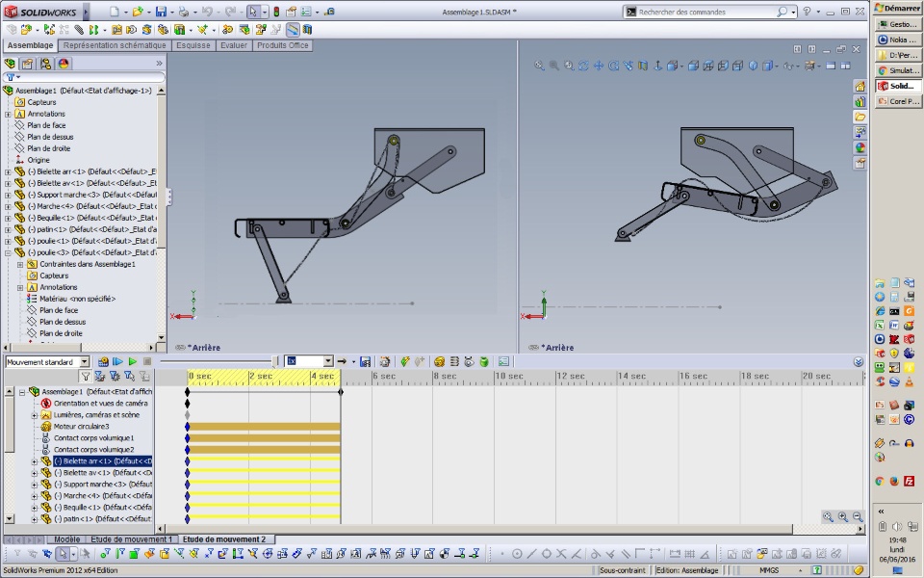Open the Représentation schématique tab
The height and width of the screenshot is (578, 924).
point(115,45)
